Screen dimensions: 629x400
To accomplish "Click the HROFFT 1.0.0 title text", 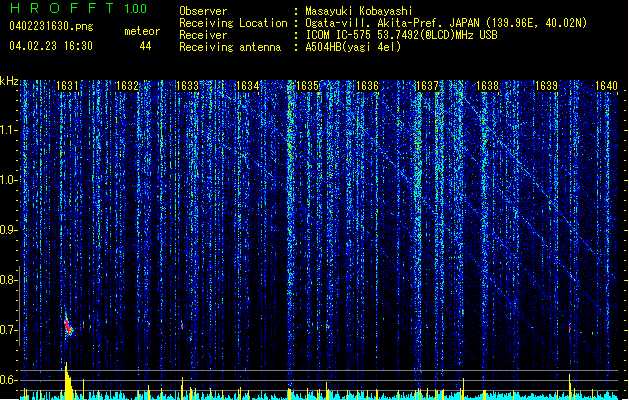I will (x=79, y=8).
